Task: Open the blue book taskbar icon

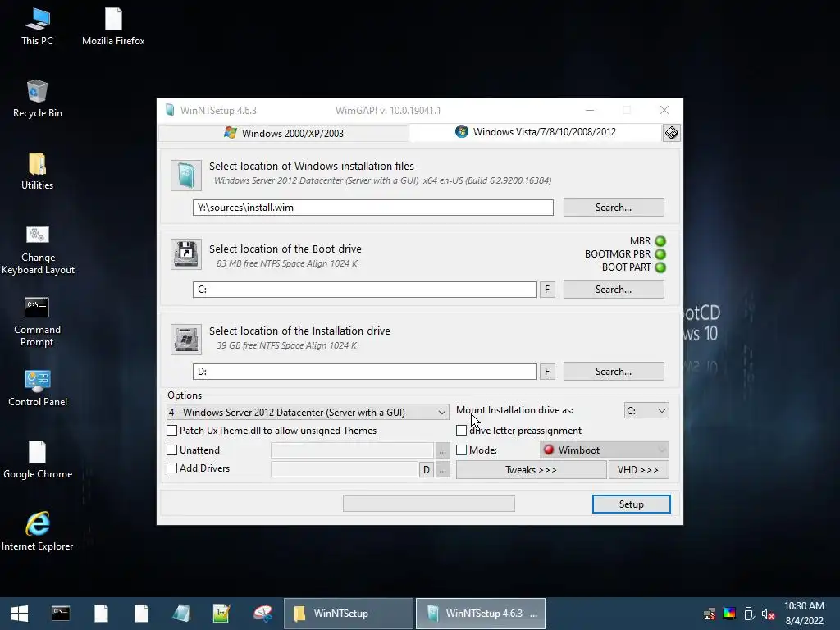Action: (x=181, y=614)
